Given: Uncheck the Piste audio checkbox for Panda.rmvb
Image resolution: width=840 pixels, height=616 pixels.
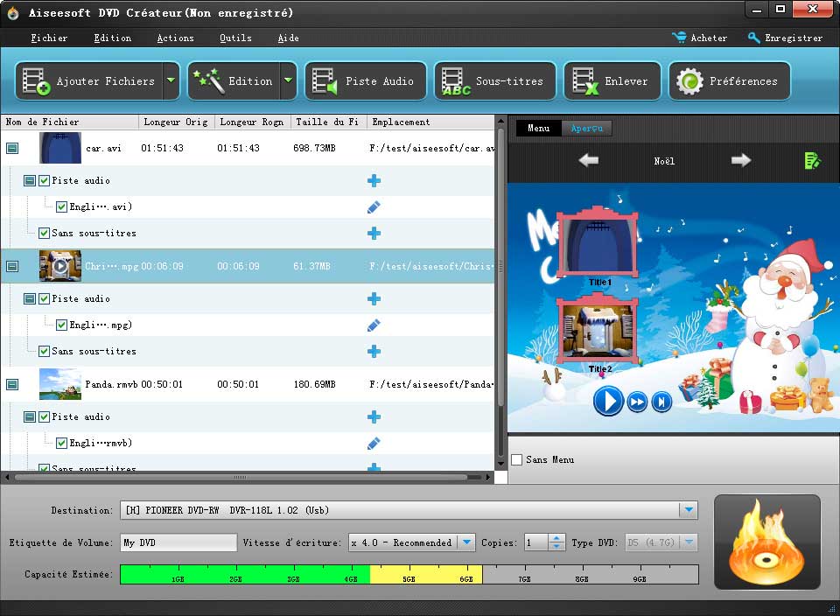Looking at the screenshot, I should (44, 417).
